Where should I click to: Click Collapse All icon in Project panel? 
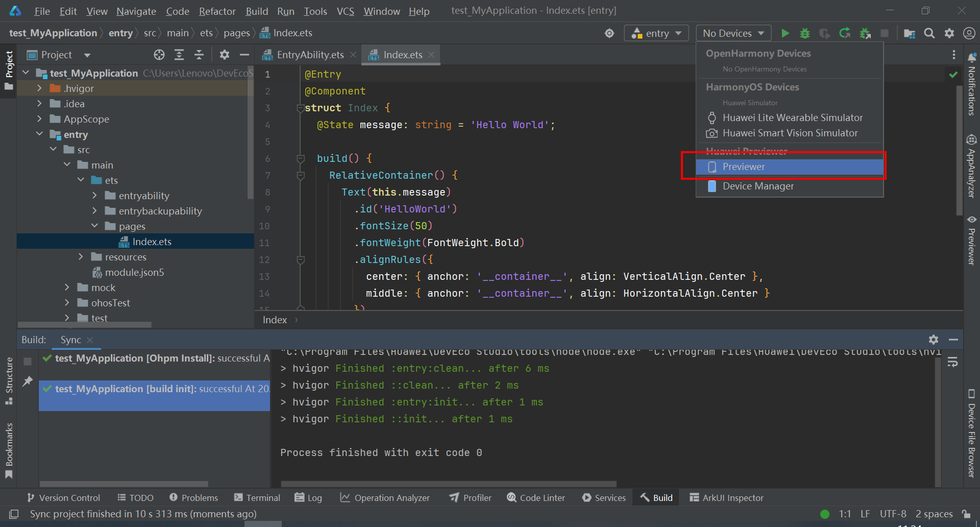tap(199, 55)
